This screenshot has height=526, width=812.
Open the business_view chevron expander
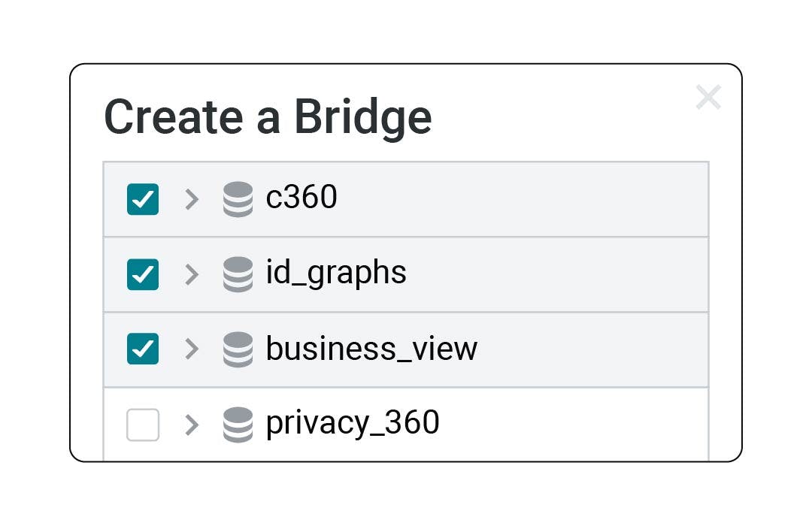tap(192, 349)
